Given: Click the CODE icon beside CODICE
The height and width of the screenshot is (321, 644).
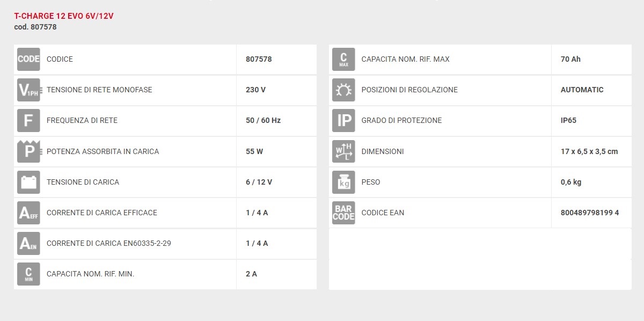Looking at the screenshot, I should [28, 59].
